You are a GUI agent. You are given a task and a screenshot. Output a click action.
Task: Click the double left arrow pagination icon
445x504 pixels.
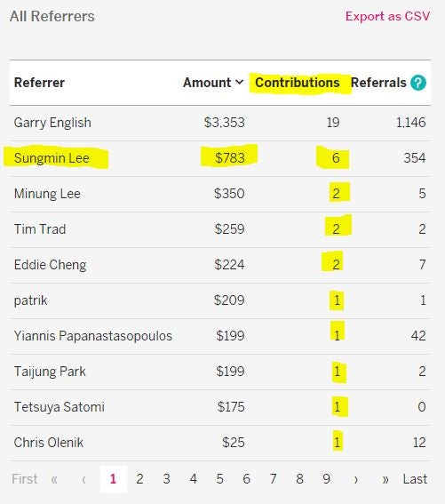pos(54,480)
